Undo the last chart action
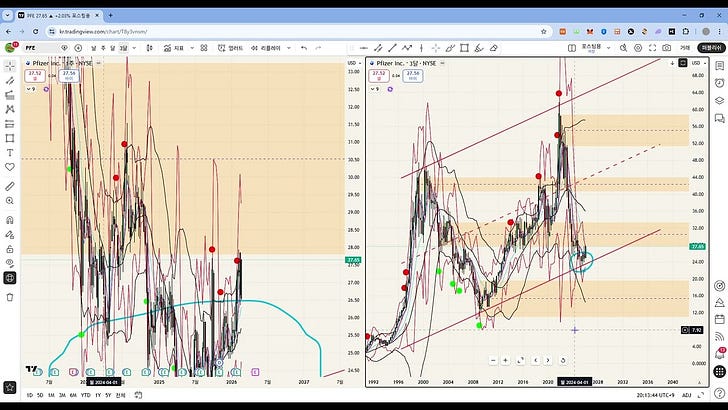This screenshot has height=410, width=728. (x=304, y=48)
